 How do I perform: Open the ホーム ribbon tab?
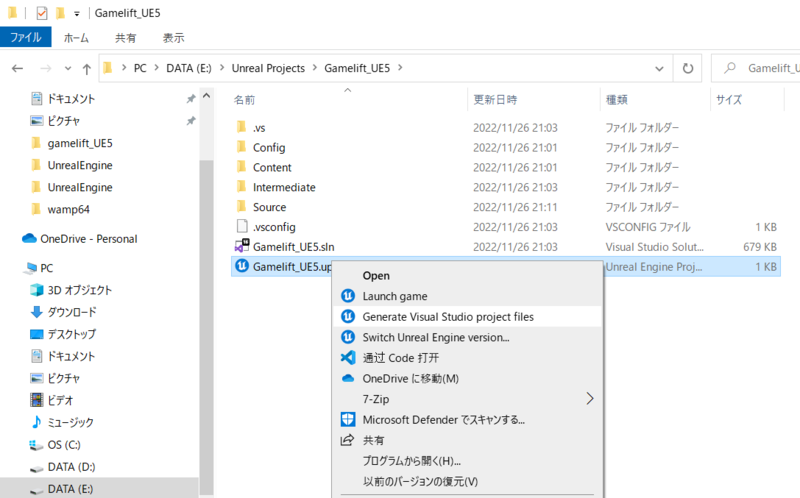(x=76, y=38)
